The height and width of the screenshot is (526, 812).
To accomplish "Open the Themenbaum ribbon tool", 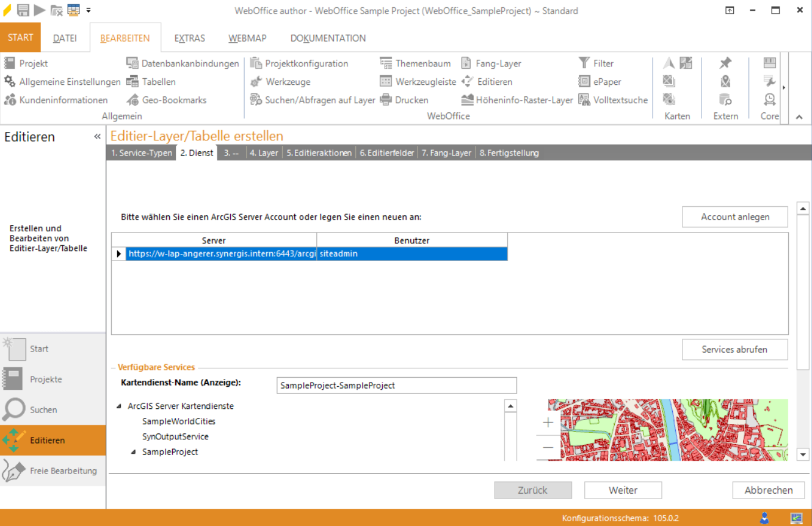I will tap(415, 63).
